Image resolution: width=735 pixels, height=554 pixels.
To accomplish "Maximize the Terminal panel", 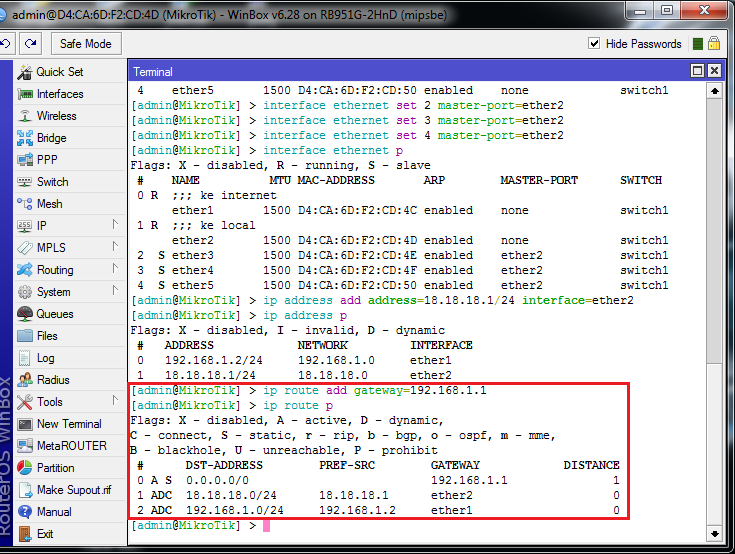I will (698, 71).
